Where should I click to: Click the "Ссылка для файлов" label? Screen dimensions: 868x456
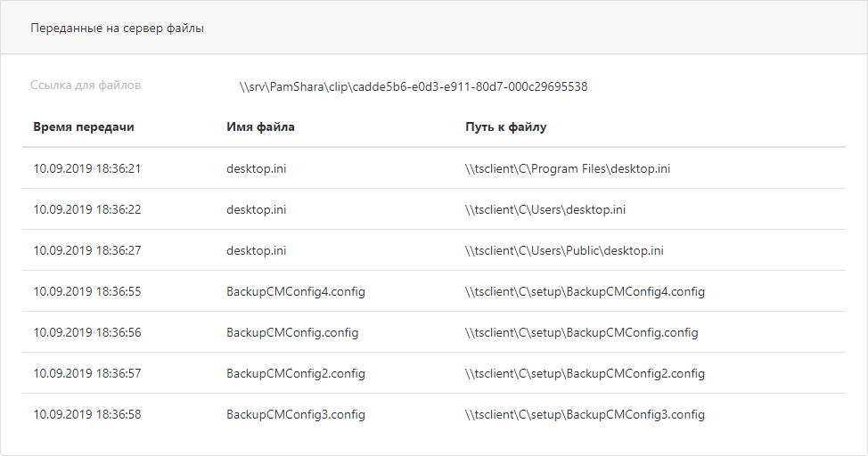coord(86,85)
